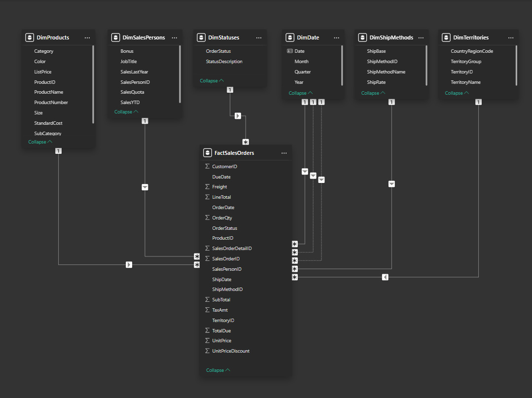
Task: Select the Bonus field in DimSalesPersons
Action: 127,51
